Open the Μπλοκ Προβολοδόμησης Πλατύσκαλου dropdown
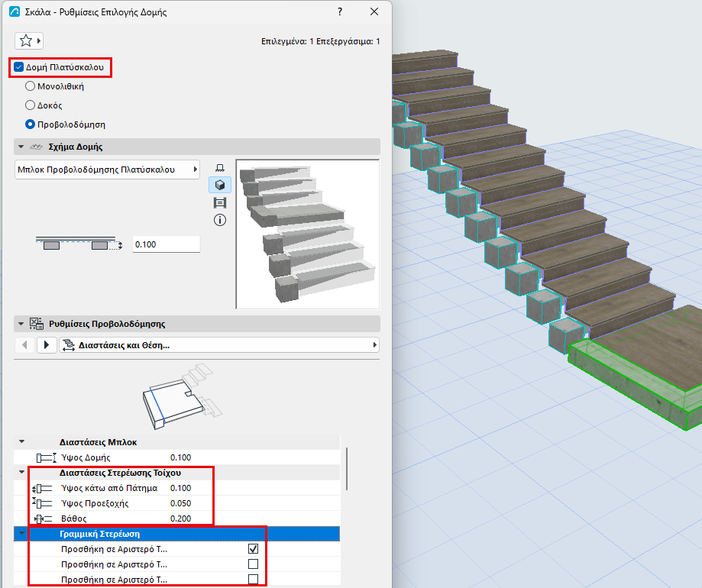The width and height of the screenshot is (702, 588). point(107,170)
